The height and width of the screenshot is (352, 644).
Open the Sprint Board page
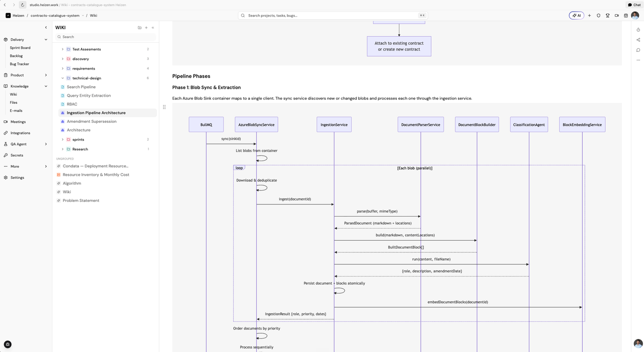point(20,48)
